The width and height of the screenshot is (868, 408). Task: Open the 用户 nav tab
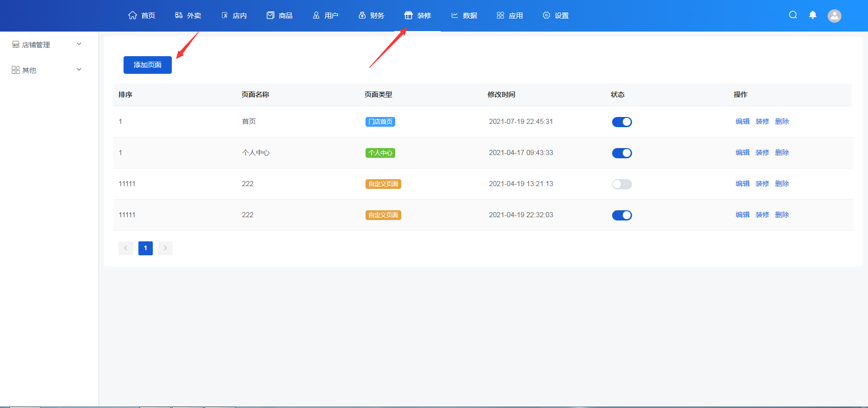[326, 15]
